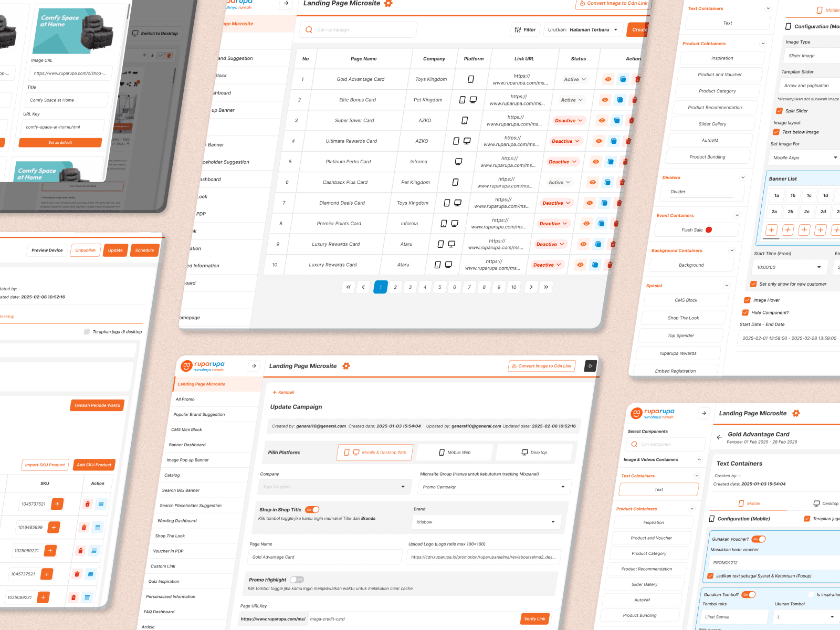The image size is (840, 630).
Task: Uncheck the Split Slider checkbox
Action: click(780, 111)
